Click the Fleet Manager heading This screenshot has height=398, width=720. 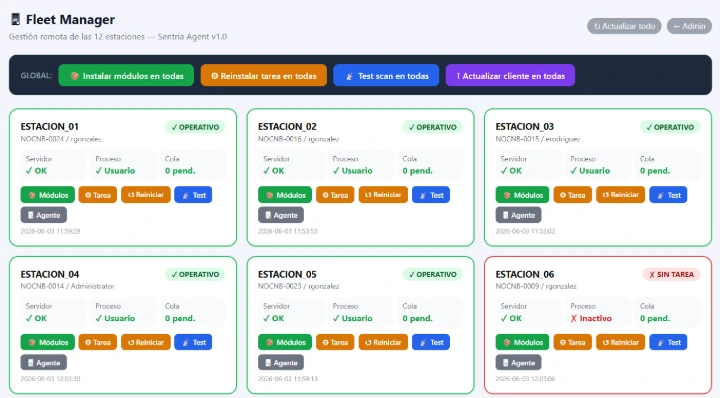(70, 19)
